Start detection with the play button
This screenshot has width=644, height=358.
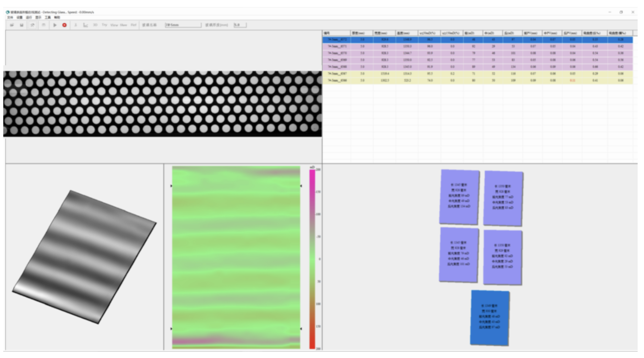55,25
